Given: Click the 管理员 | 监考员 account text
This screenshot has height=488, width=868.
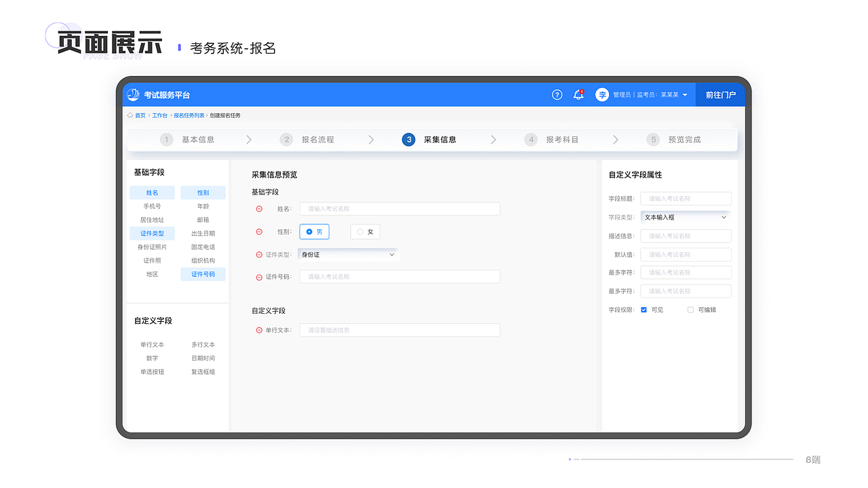Looking at the screenshot, I should click(x=646, y=95).
